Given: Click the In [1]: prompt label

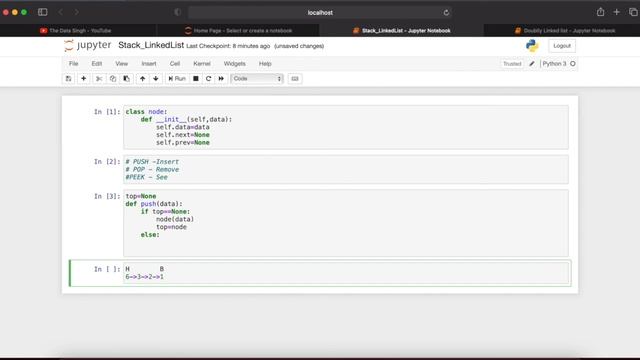Looking at the screenshot, I should click(107, 112).
